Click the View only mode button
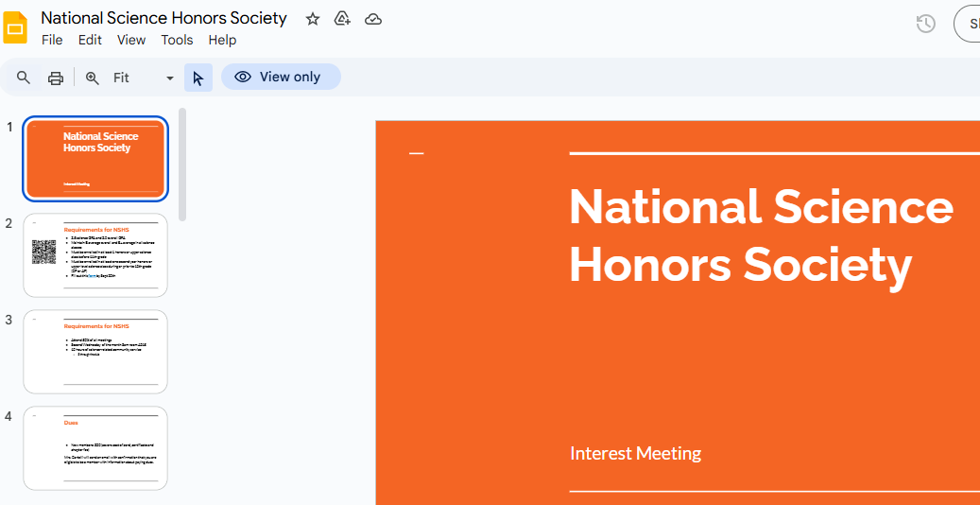The image size is (980, 505). click(281, 78)
